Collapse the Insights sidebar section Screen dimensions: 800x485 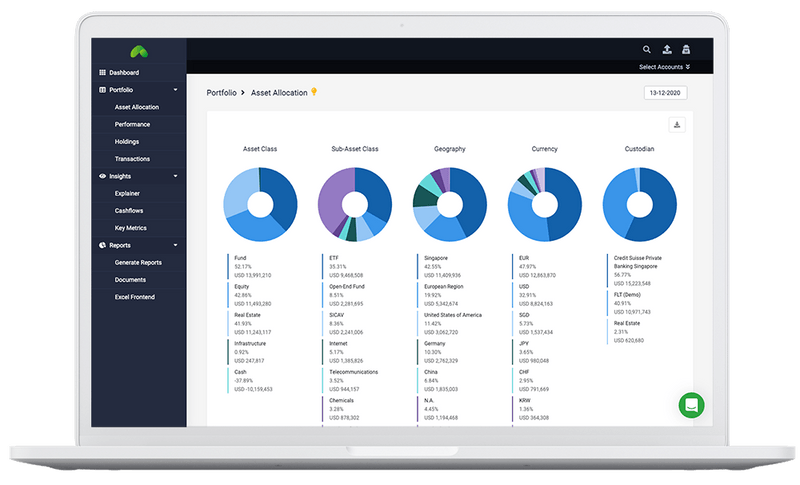click(176, 176)
